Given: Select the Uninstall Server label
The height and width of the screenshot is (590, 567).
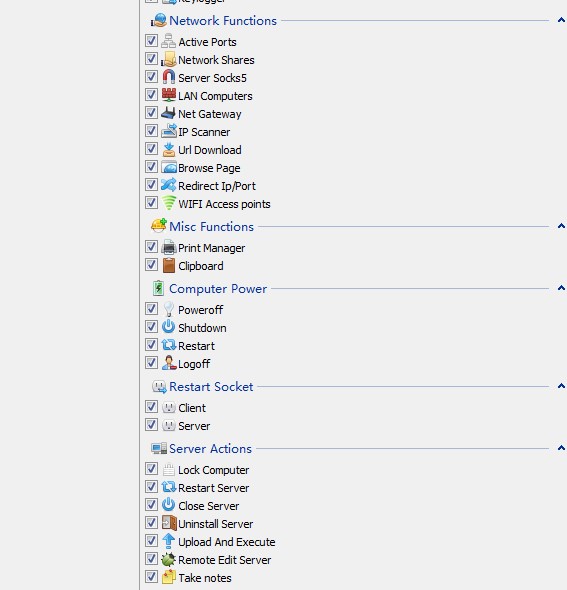Looking at the screenshot, I should (216, 524).
